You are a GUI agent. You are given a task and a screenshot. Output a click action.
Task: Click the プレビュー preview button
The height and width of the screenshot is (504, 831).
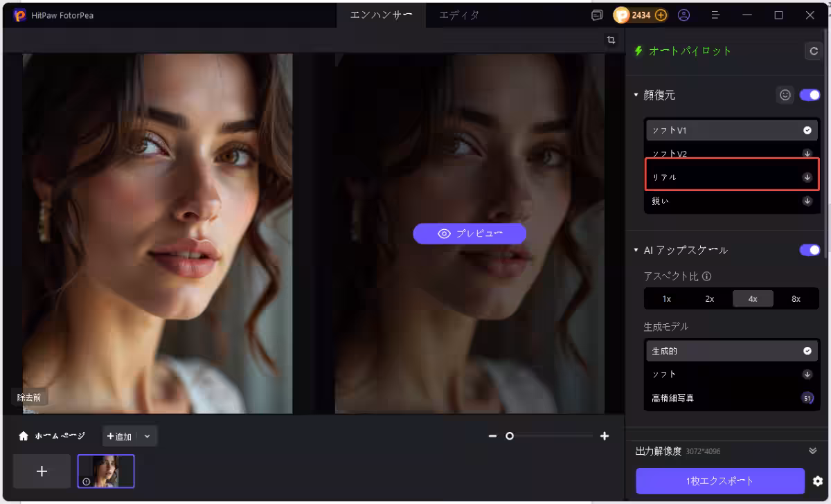point(470,234)
